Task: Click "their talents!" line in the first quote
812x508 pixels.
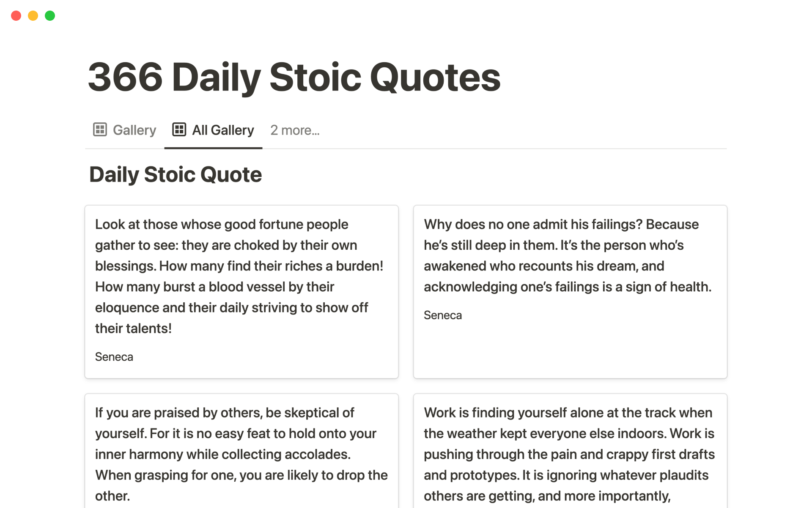Action: click(133, 329)
